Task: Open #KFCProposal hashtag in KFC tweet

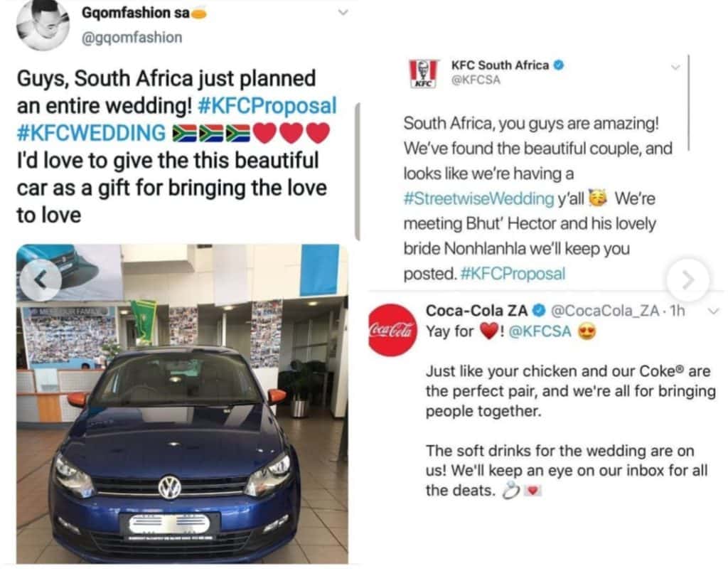Action: tap(513, 274)
